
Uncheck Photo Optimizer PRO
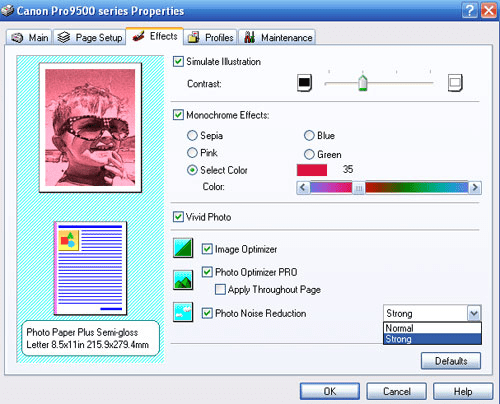[x=207, y=272]
